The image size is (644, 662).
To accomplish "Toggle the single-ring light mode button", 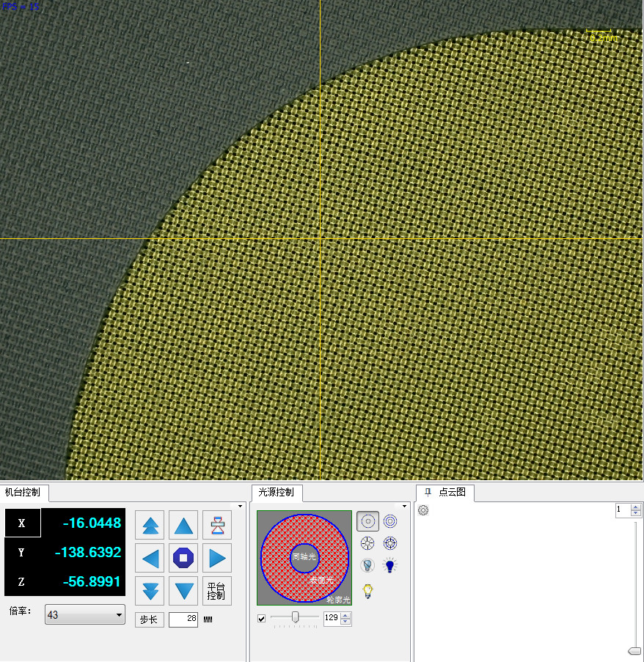I will 368,521.
